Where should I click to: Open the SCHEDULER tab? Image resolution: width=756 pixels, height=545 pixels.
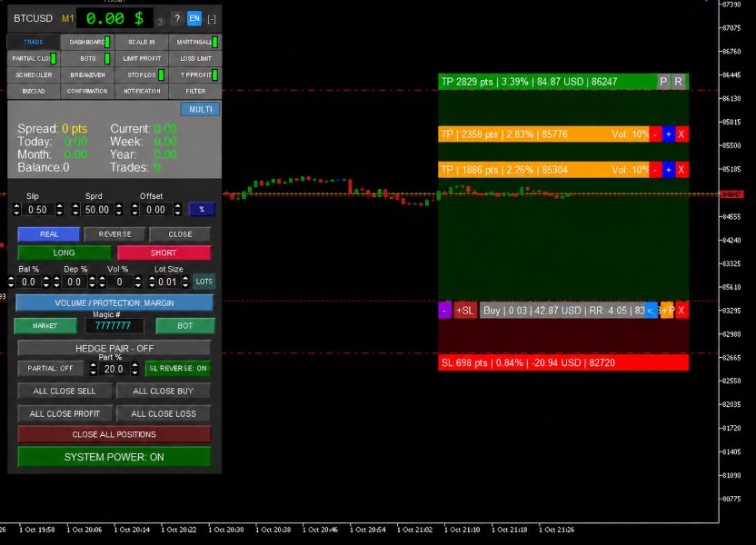[x=34, y=75]
